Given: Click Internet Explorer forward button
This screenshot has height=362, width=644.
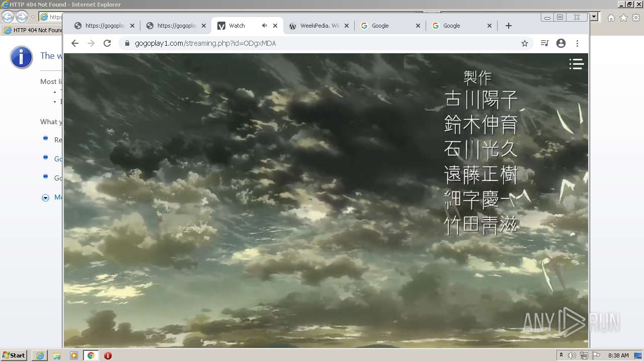Looking at the screenshot, I should [22, 17].
